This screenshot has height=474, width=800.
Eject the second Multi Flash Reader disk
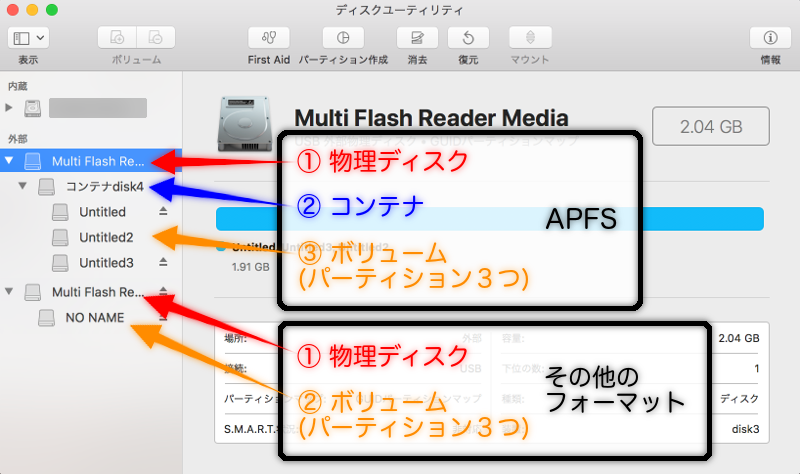163,291
